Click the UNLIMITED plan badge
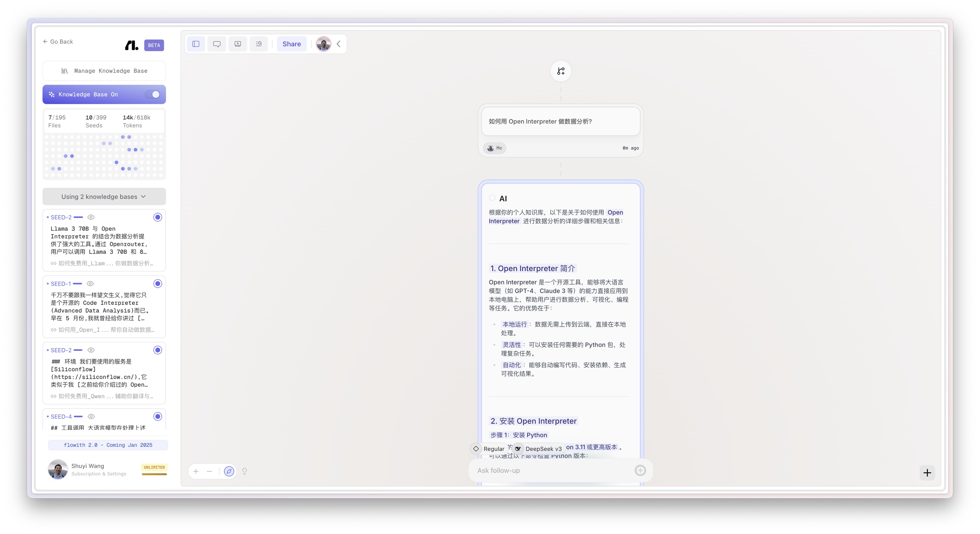The image size is (980, 534). click(x=154, y=467)
